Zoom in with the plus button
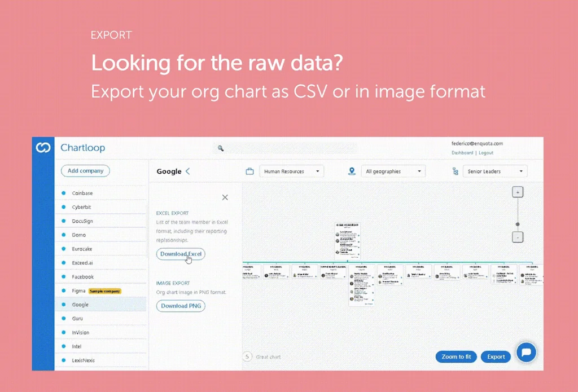 [x=518, y=192]
